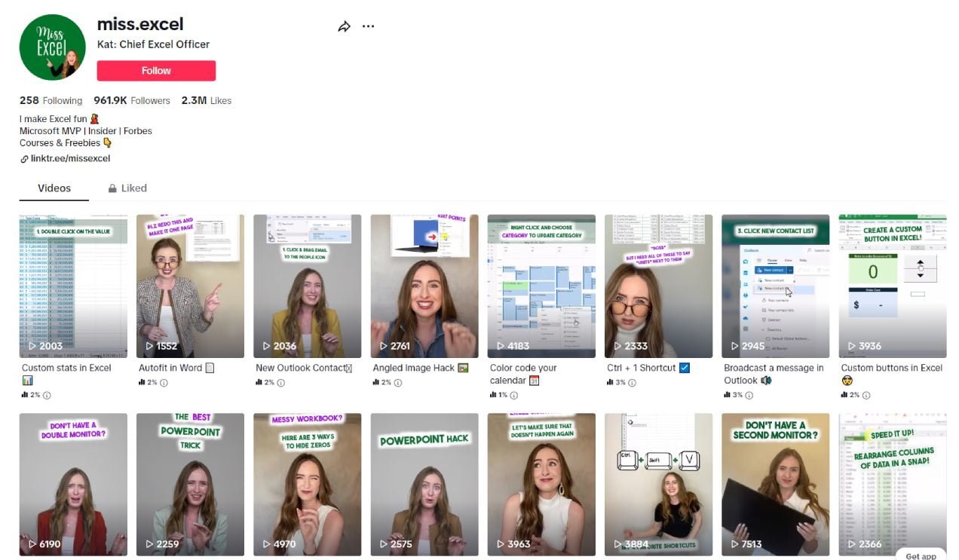959x560 pixels.
Task: Switch to the Liked tab
Action: click(127, 188)
